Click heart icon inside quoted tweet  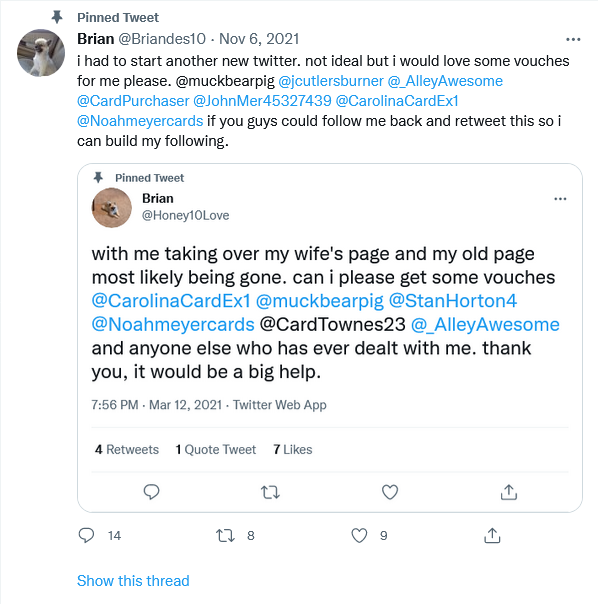tap(390, 492)
